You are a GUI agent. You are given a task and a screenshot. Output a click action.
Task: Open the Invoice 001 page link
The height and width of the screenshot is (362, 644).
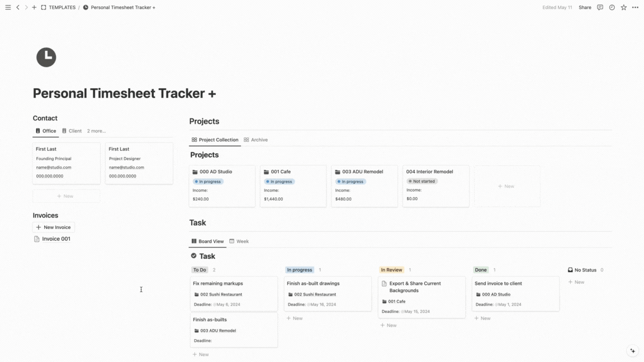56,239
